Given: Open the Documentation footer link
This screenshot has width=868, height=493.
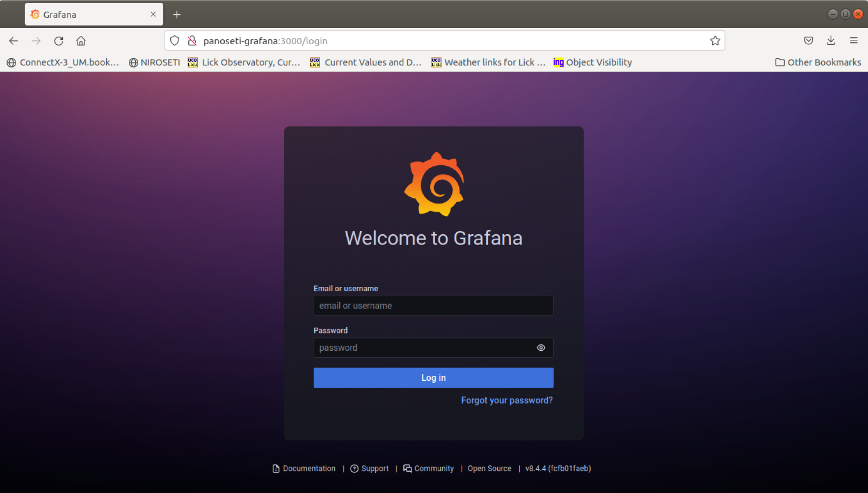Looking at the screenshot, I should tap(304, 468).
